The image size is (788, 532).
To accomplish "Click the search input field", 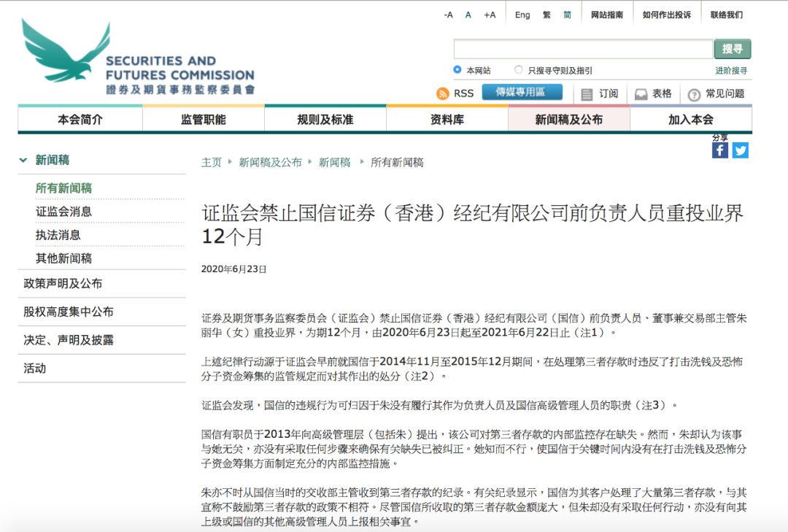I will [x=583, y=49].
